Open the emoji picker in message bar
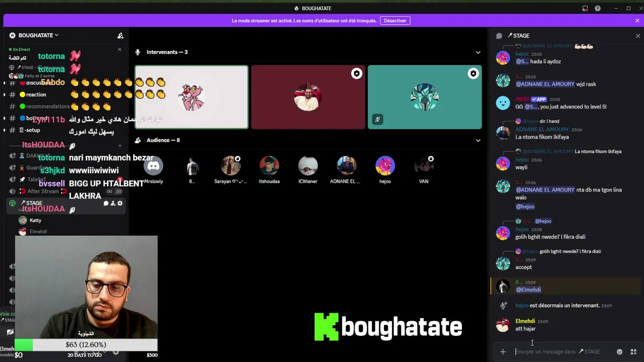The image size is (644, 362). pos(619,352)
